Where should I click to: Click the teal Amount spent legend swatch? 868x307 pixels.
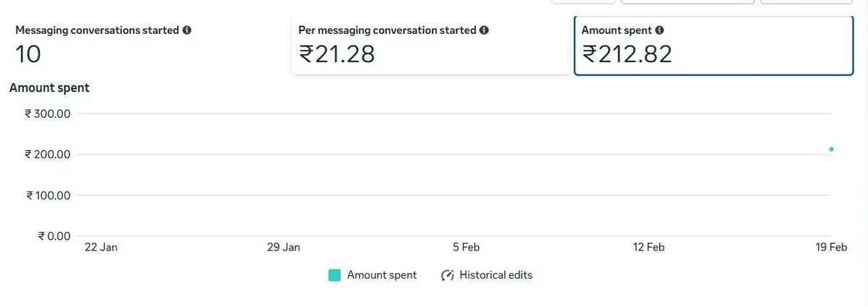(334, 275)
